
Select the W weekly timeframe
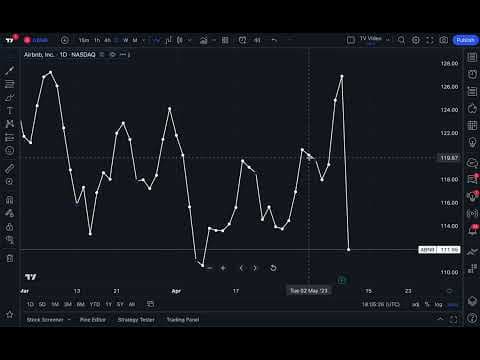coord(125,40)
